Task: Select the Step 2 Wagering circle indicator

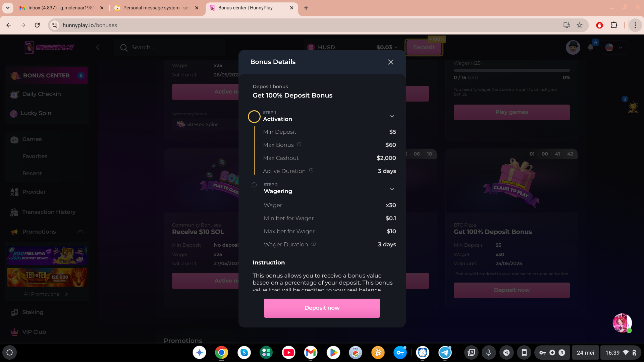Action: (x=254, y=185)
